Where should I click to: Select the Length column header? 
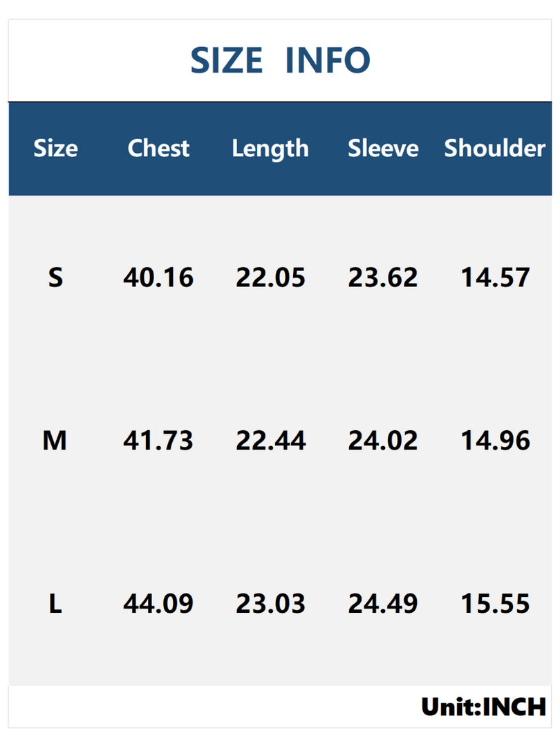(x=270, y=149)
